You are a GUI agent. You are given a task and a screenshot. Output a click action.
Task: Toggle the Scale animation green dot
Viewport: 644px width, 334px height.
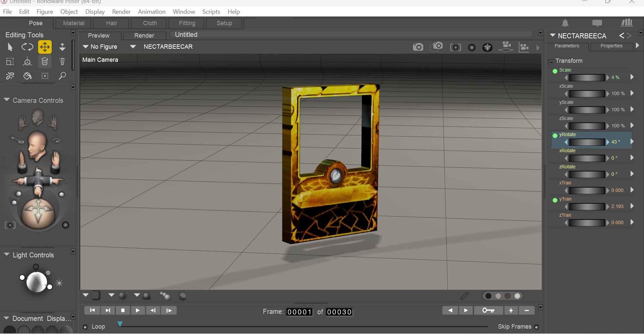coord(555,71)
